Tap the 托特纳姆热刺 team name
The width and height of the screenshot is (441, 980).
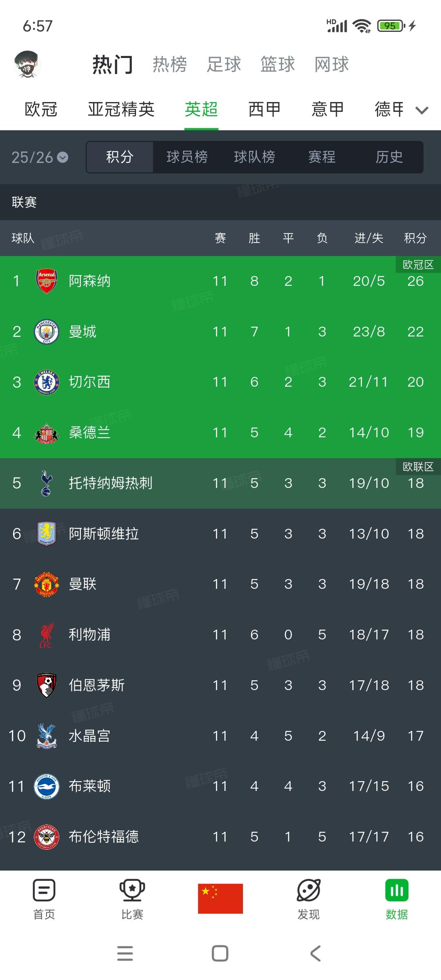click(x=110, y=483)
